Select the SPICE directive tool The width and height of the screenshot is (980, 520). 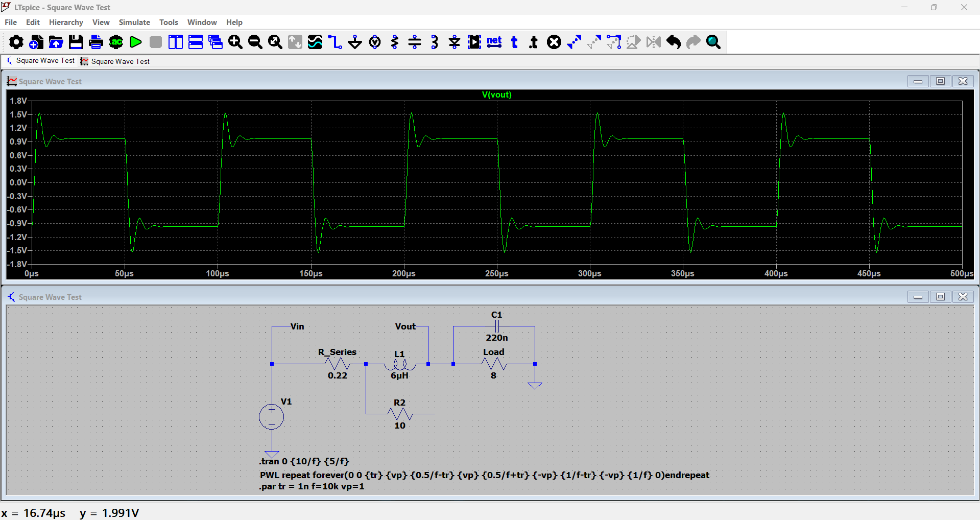click(x=534, y=42)
